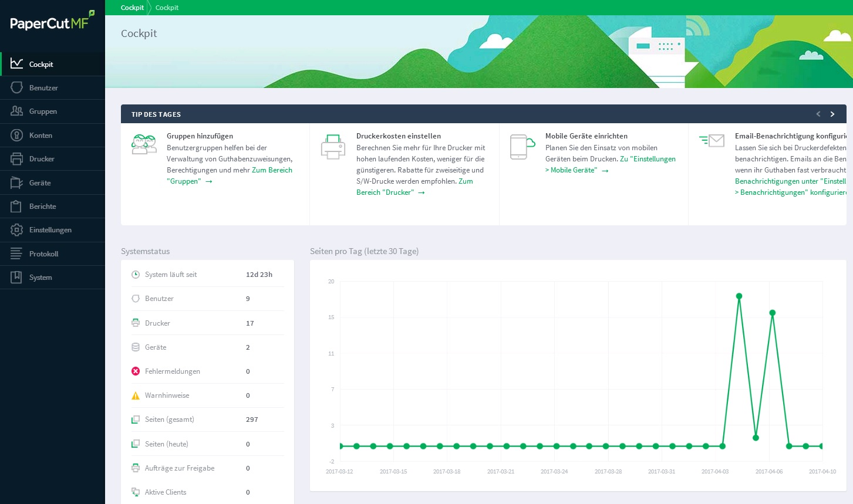Click the highest peak point on chart

pyautogui.click(x=739, y=296)
